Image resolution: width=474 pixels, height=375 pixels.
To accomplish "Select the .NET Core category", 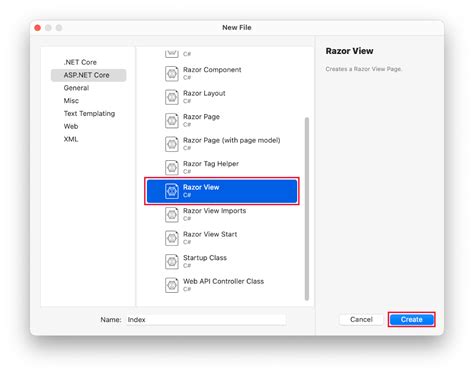I will click(80, 62).
